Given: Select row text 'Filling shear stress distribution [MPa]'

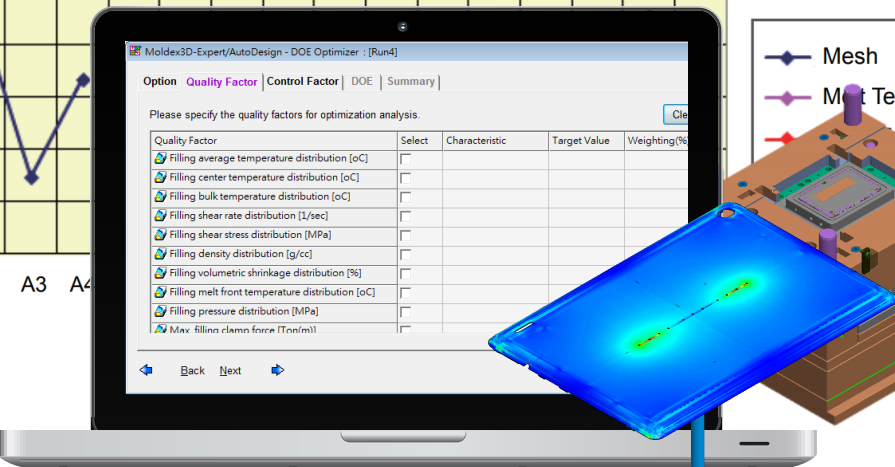Looking at the screenshot, I should [250, 235].
